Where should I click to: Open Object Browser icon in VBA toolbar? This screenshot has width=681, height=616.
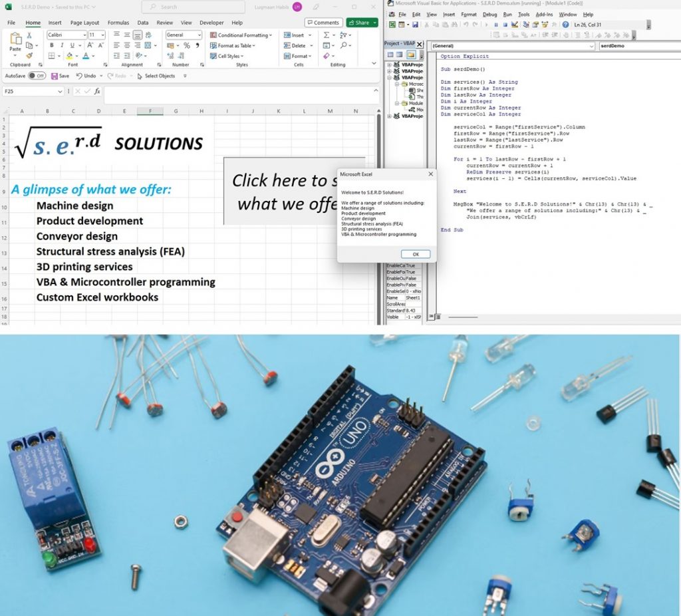[545, 25]
